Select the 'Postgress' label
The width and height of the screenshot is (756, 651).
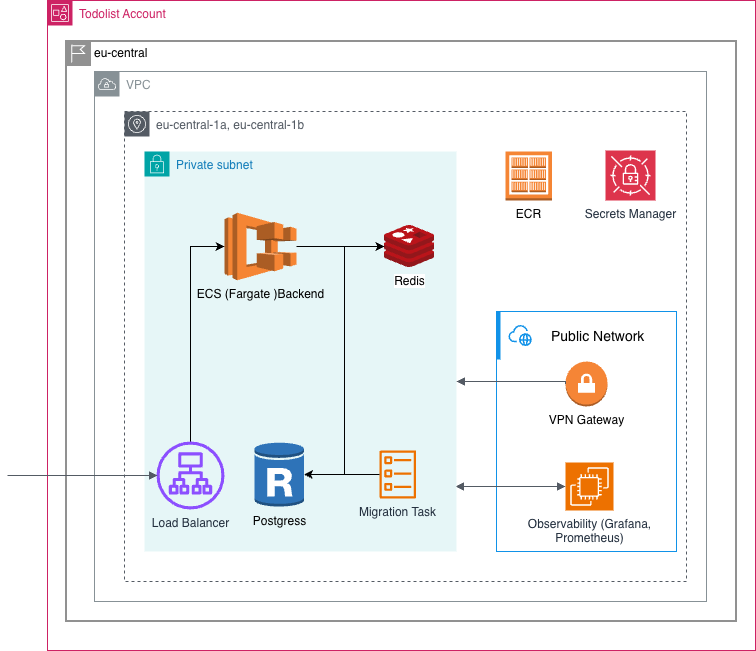(x=279, y=521)
